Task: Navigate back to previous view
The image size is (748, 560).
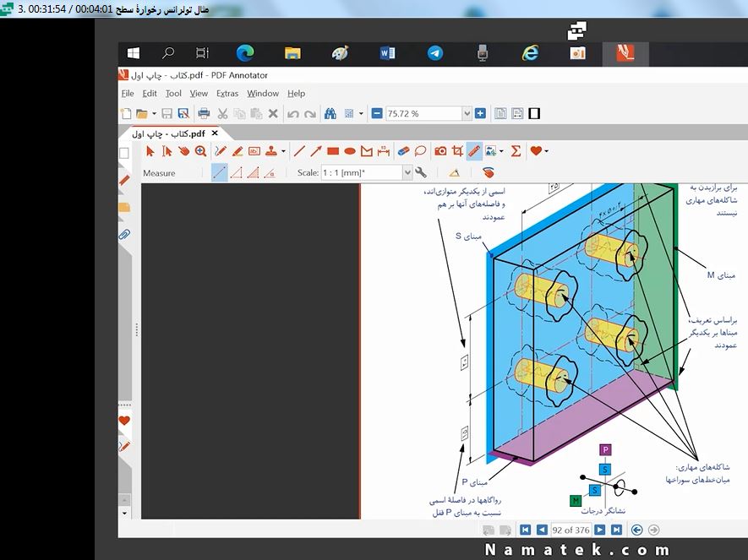Action: [636, 530]
